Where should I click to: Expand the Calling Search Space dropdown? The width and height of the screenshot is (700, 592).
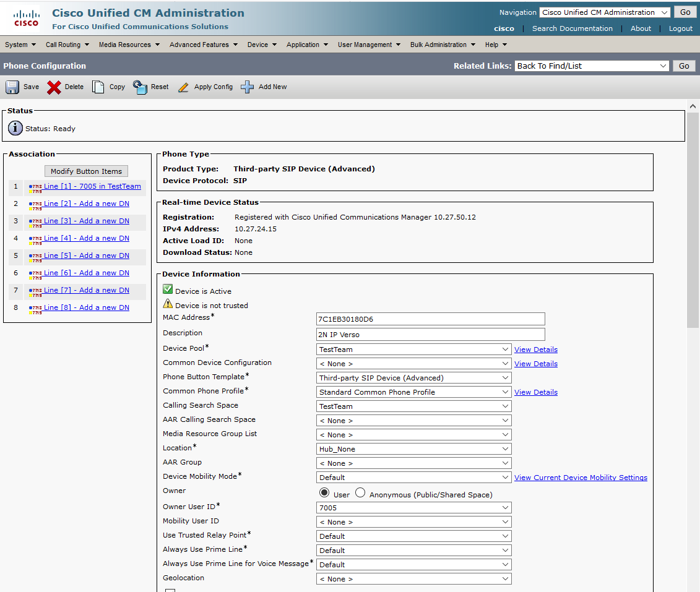pyautogui.click(x=413, y=406)
